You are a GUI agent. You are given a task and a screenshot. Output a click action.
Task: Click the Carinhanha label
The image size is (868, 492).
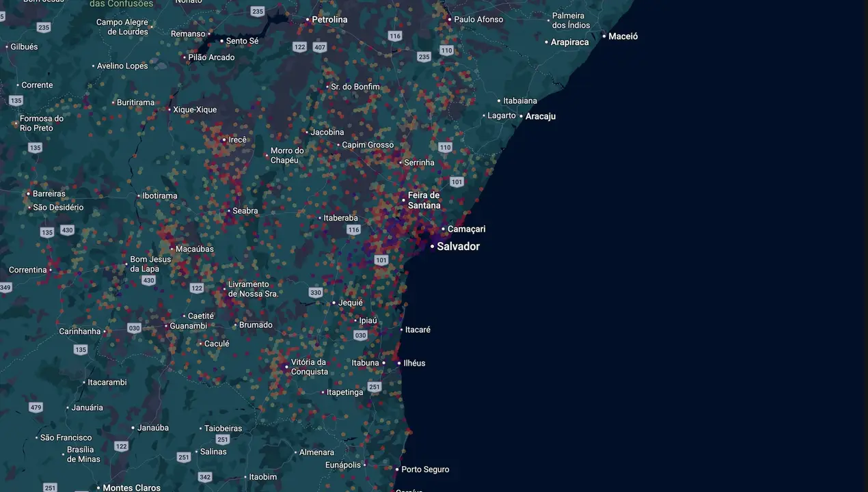point(80,331)
